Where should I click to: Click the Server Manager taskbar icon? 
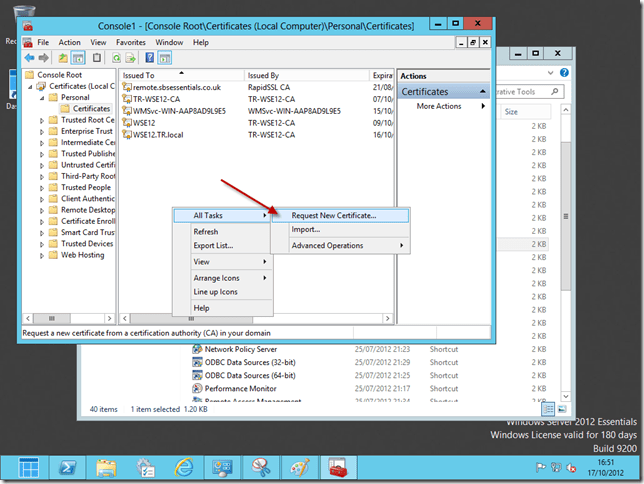pyautogui.click(x=144, y=466)
